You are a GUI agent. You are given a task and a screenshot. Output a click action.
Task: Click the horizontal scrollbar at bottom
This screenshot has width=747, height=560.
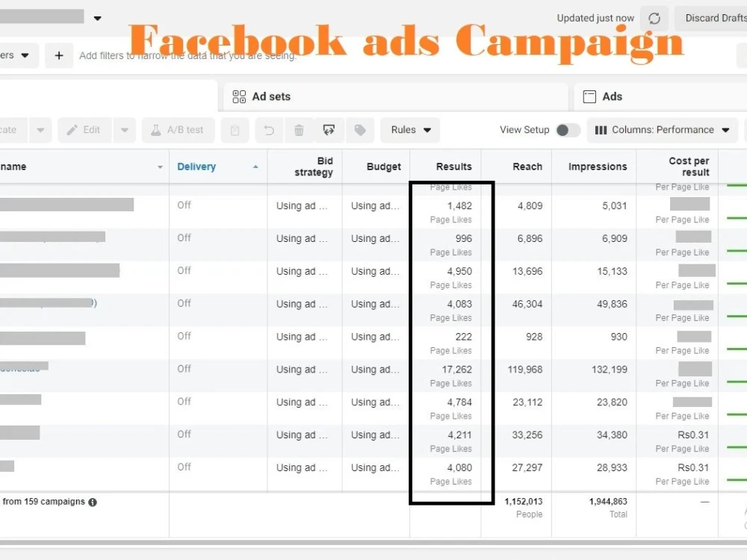click(x=373, y=542)
